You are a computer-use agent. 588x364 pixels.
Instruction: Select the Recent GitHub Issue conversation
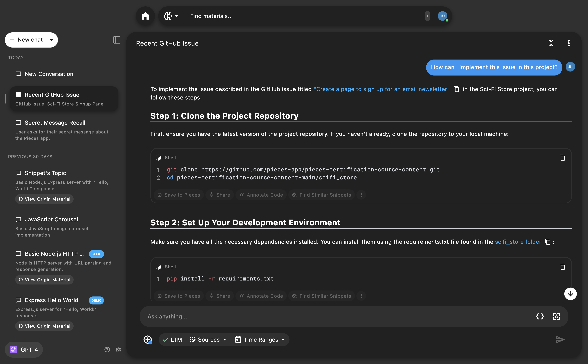[x=64, y=99]
